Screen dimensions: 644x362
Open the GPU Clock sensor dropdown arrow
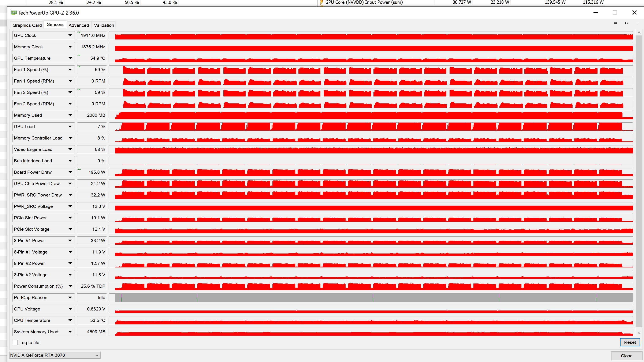tap(70, 35)
